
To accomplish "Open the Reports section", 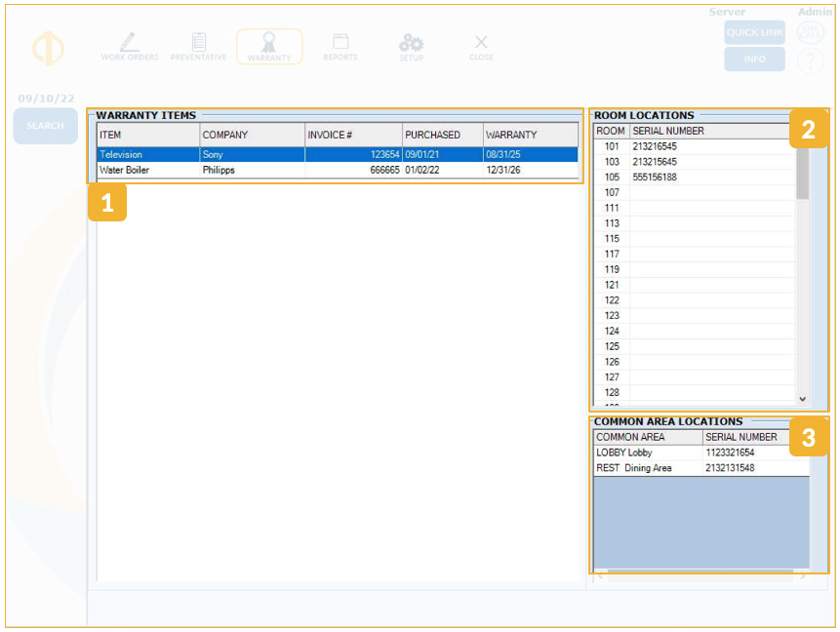I will click(340, 46).
